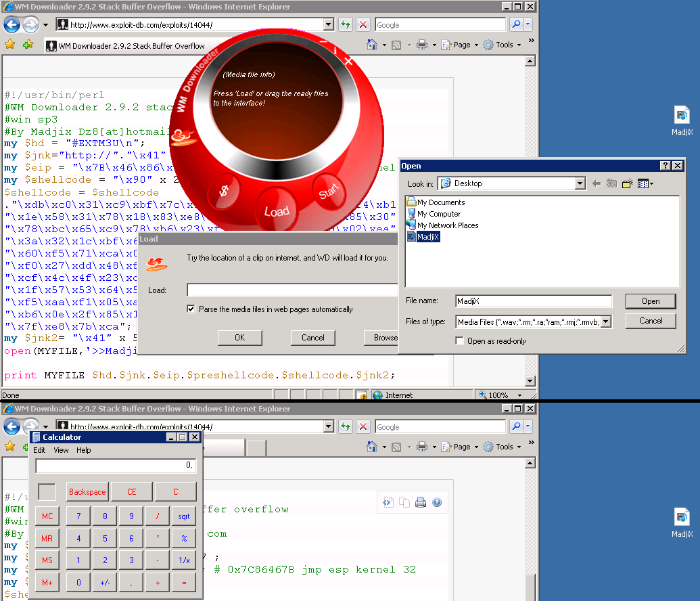Click the WM Downloader Start button
Image resolution: width=700 pixels, height=601 pixels.
329,192
